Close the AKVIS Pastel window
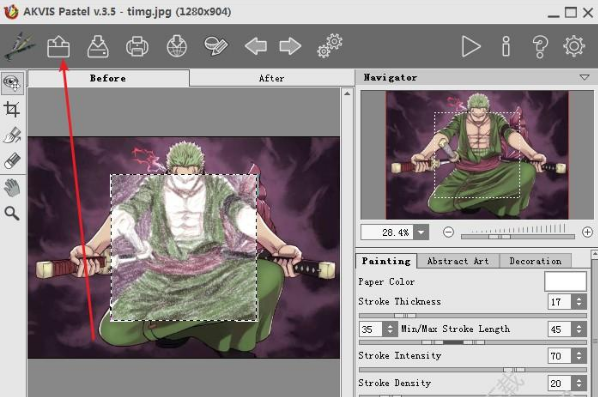 (x=588, y=13)
